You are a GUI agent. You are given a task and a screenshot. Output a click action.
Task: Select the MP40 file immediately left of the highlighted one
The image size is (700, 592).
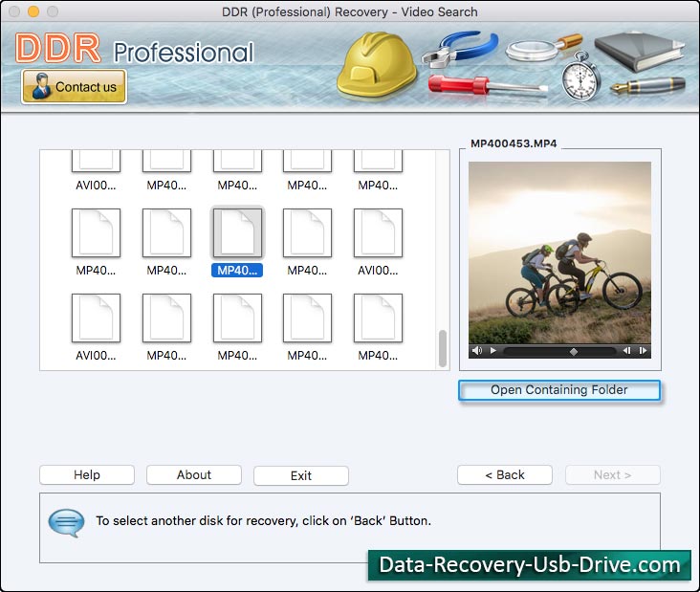coord(166,241)
